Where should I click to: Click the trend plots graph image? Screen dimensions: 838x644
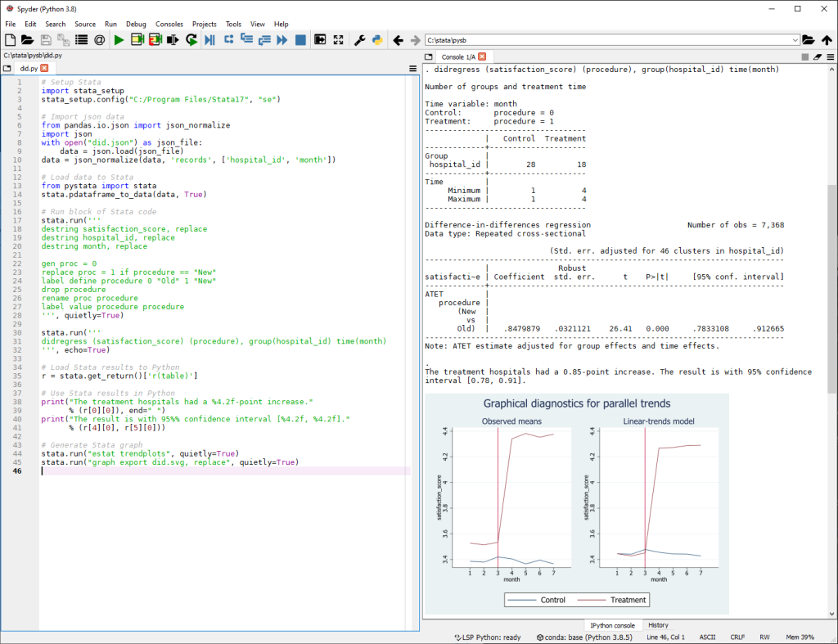click(x=577, y=504)
